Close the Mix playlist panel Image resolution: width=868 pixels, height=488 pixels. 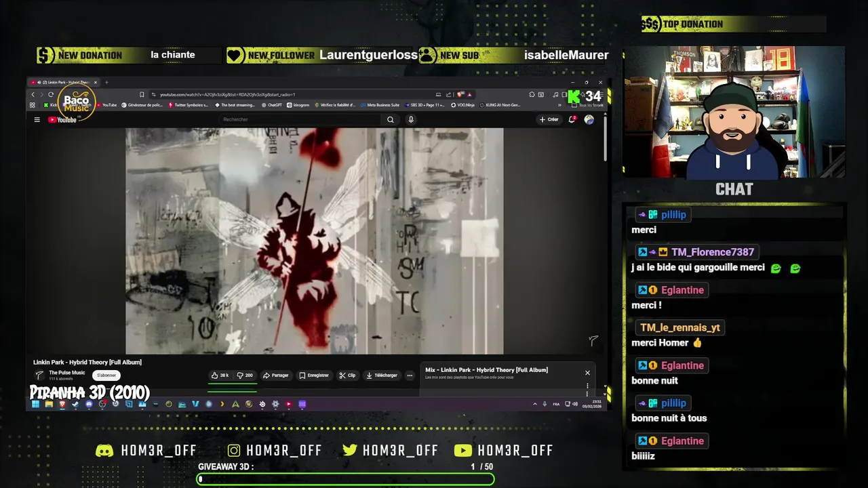pyautogui.click(x=587, y=372)
